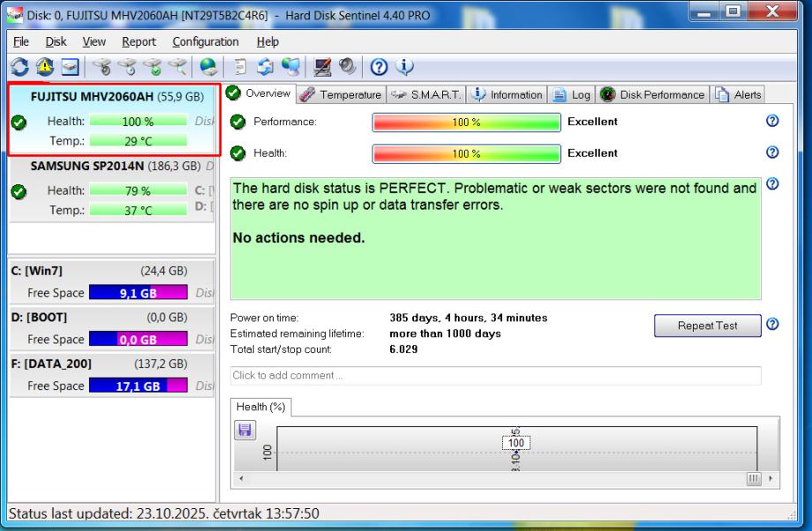Viewport: 812px width, 531px height.
Task: Switch to the Alerts tab
Action: coord(738,94)
